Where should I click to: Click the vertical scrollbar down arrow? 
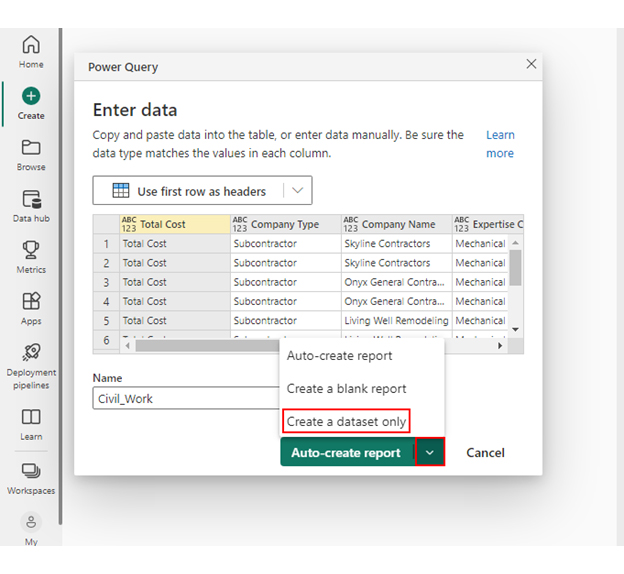pyautogui.click(x=515, y=329)
